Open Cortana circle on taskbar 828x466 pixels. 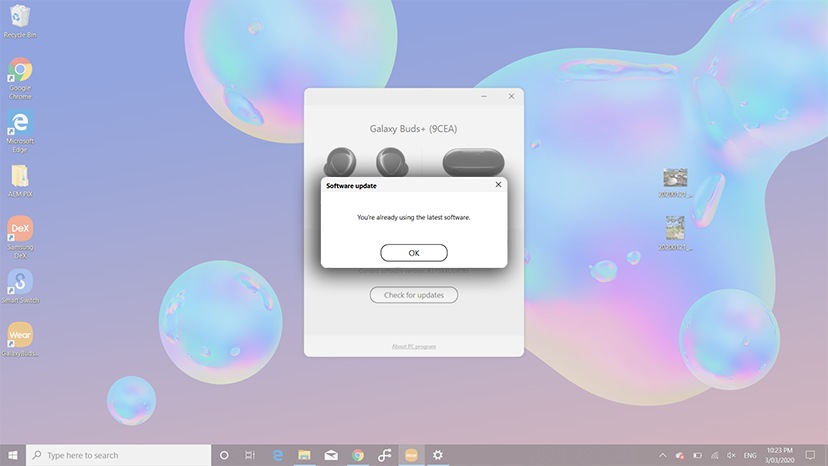tap(224, 455)
